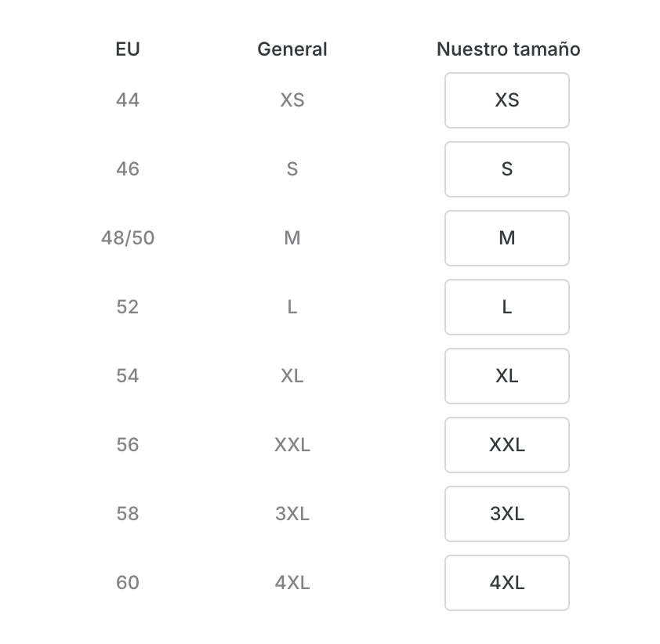Select the XS size button
The width and height of the screenshot is (660, 644).
pyautogui.click(x=506, y=100)
